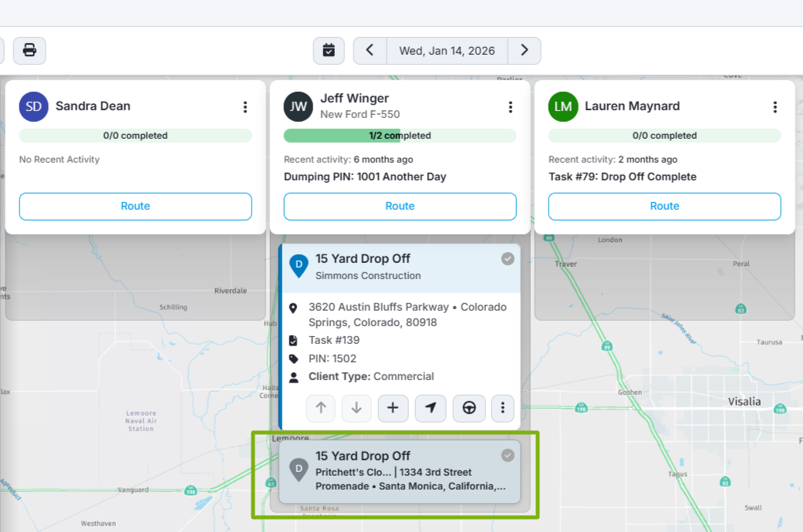Viewport: 803px width, 532px height.
Task: Click the steering wheel driver button
Action: tap(469, 408)
